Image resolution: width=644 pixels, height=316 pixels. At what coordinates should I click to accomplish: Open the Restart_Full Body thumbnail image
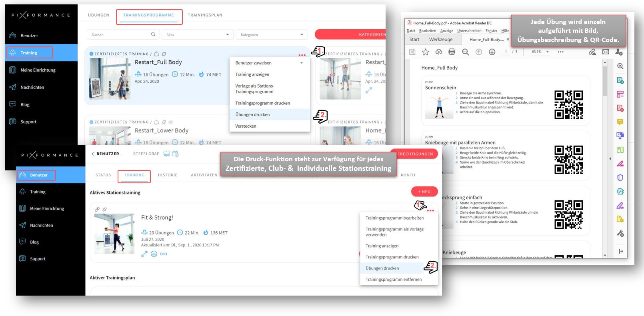coord(110,79)
